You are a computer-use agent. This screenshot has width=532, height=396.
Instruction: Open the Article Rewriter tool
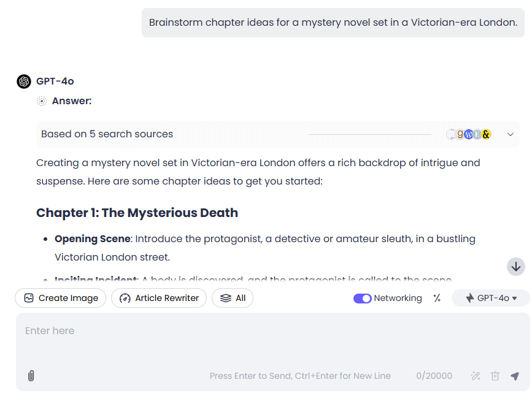(x=159, y=298)
